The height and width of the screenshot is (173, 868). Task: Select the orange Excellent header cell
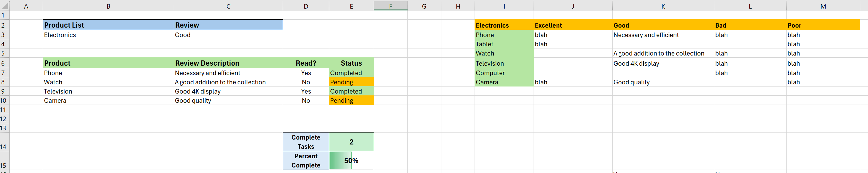tap(573, 25)
